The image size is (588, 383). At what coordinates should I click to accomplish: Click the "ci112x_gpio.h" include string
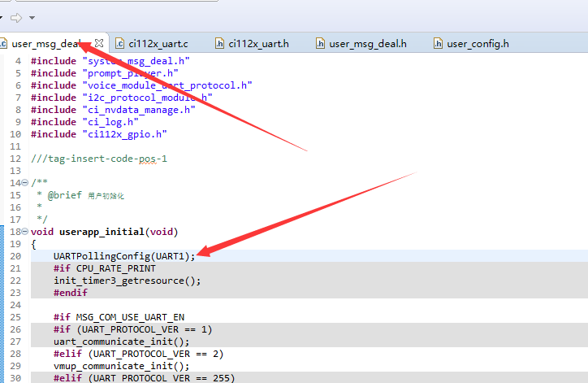point(123,134)
